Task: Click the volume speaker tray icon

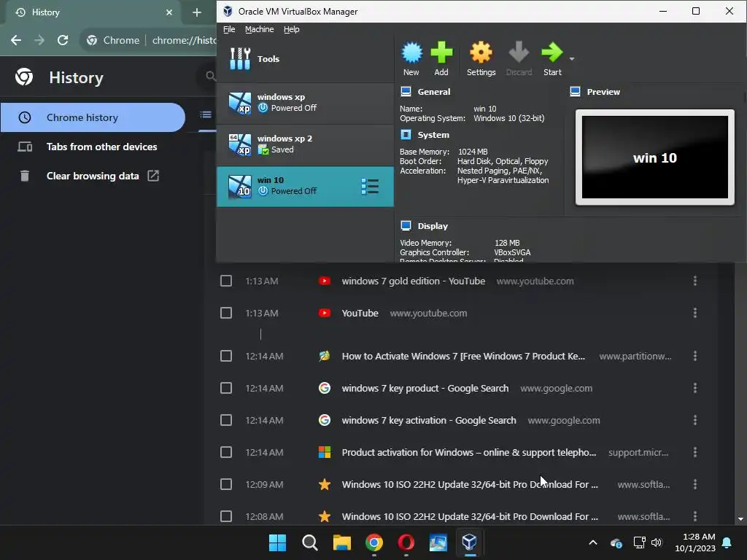Action: (x=657, y=542)
